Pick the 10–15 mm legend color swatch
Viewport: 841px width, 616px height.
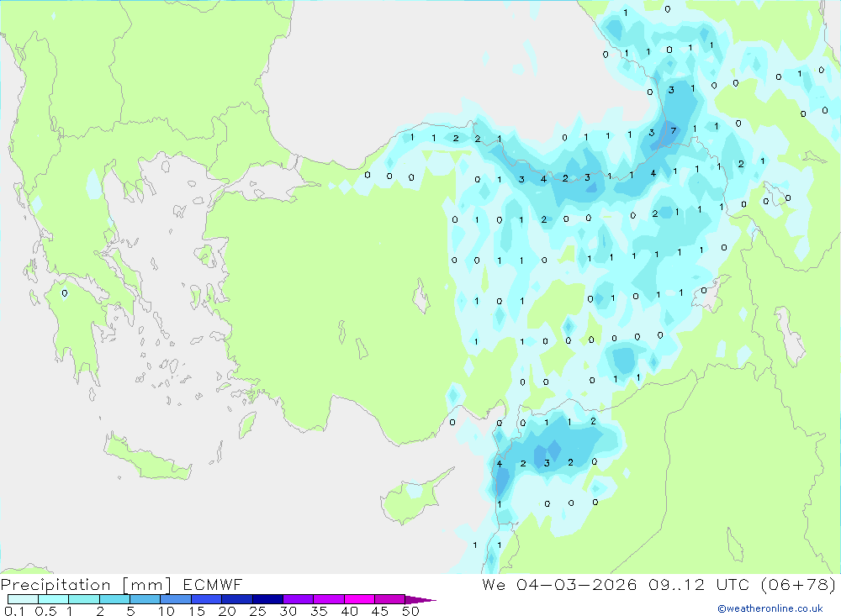pyautogui.click(x=176, y=599)
